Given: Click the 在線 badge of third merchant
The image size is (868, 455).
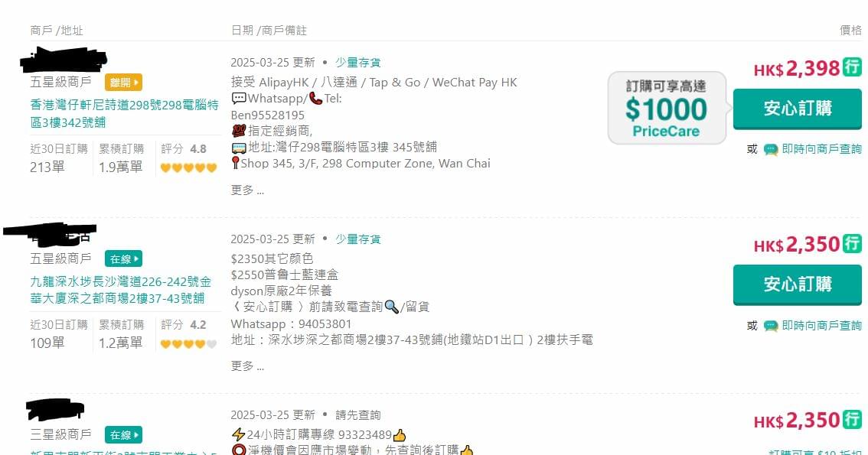Looking at the screenshot, I should click(x=123, y=434).
